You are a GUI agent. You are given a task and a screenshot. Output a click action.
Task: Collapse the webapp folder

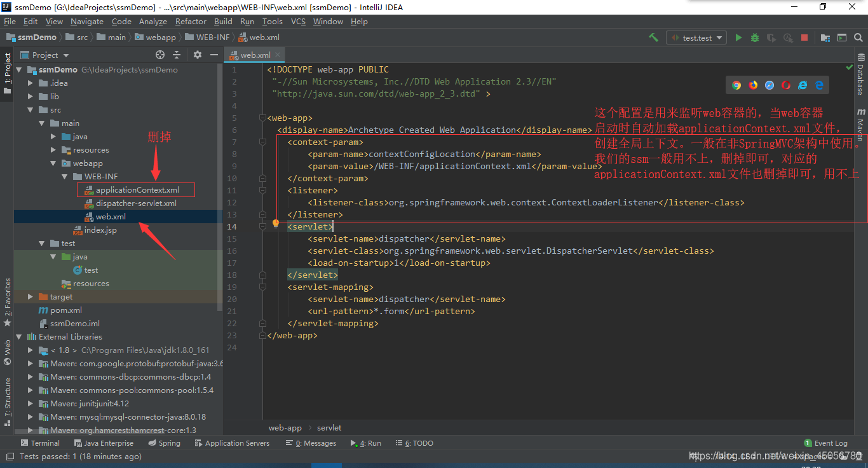tap(53, 163)
